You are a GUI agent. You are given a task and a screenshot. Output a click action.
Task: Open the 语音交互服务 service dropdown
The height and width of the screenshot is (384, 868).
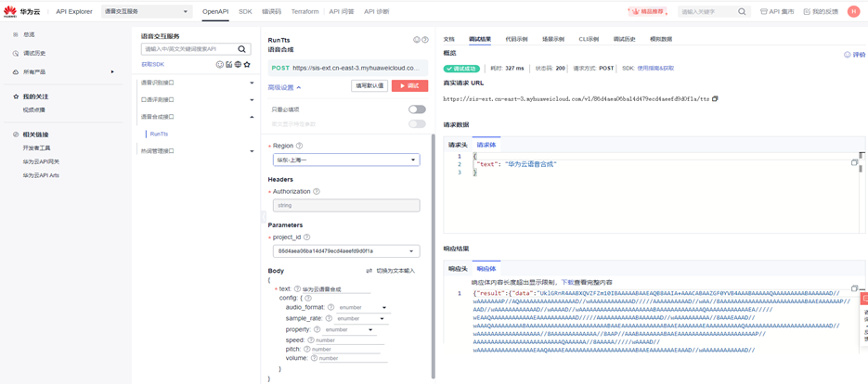147,11
